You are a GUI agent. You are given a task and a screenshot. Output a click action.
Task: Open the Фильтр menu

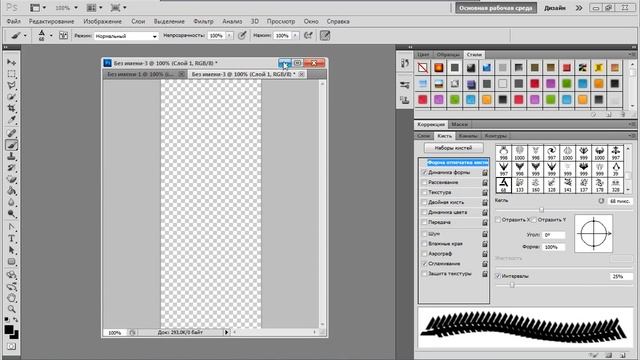coord(203,21)
